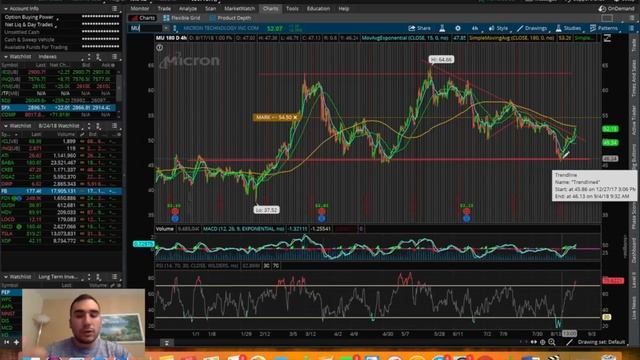640x360 pixels.
Task: Open 8/24/18 Watchlist menu icon
Action: (x=115, y=126)
